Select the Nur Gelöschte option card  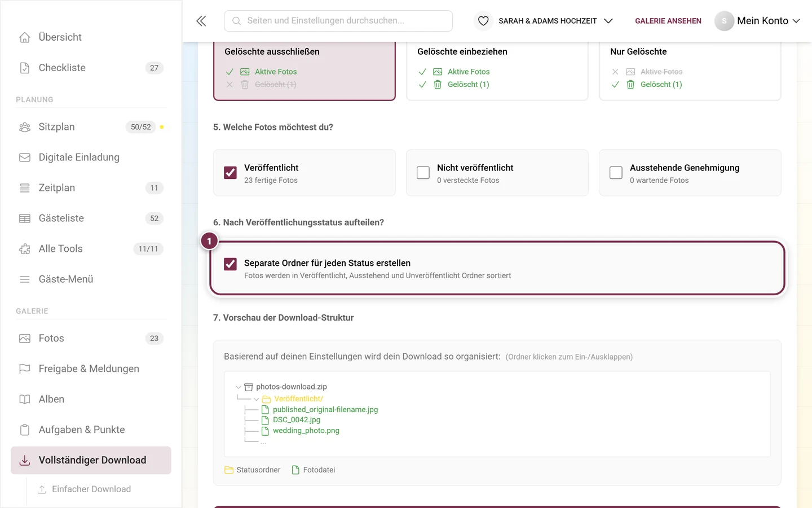click(690, 71)
